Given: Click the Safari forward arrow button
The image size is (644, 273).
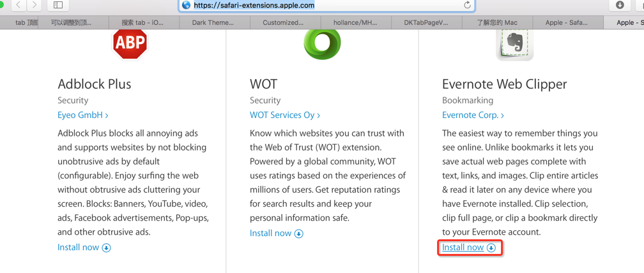Looking at the screenshot, I should [x=34, y=5].
